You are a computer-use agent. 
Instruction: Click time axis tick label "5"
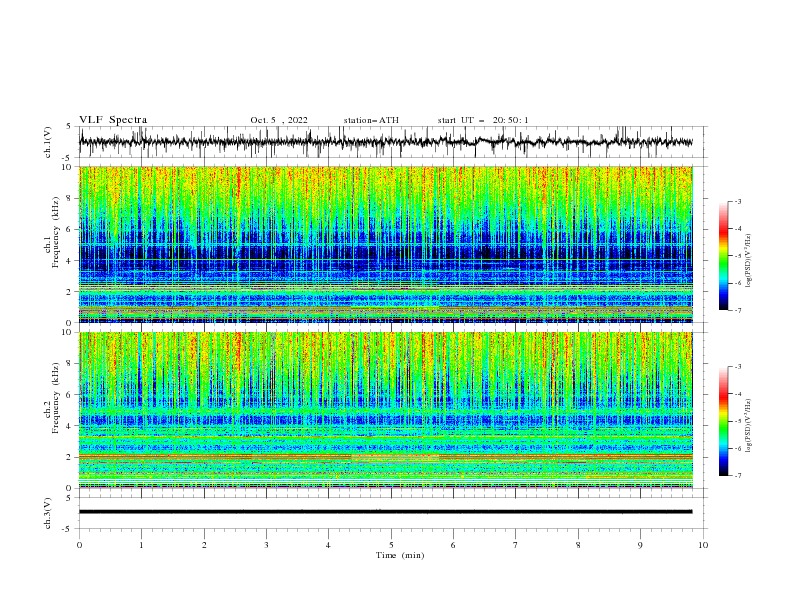[x=391, y=545]
